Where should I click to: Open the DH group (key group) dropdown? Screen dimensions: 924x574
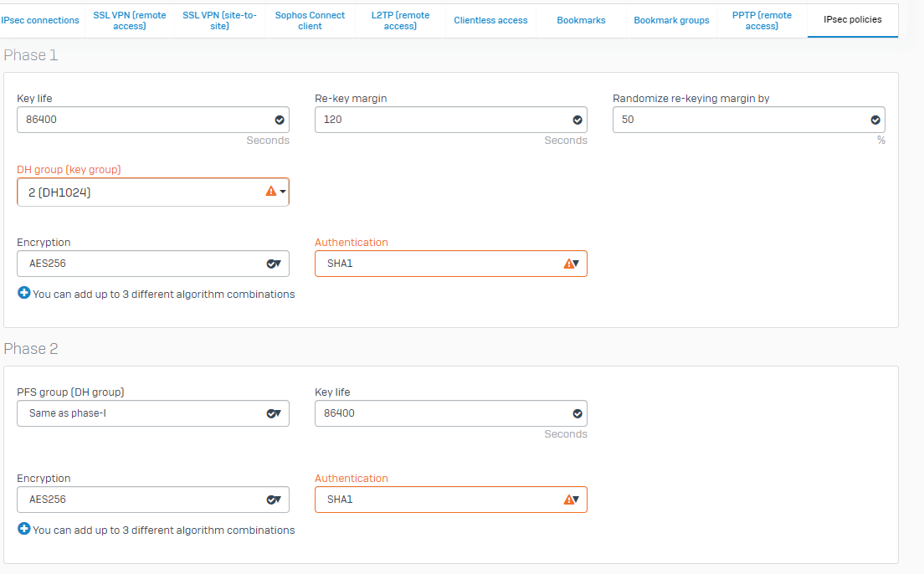(x=152, y=192)
